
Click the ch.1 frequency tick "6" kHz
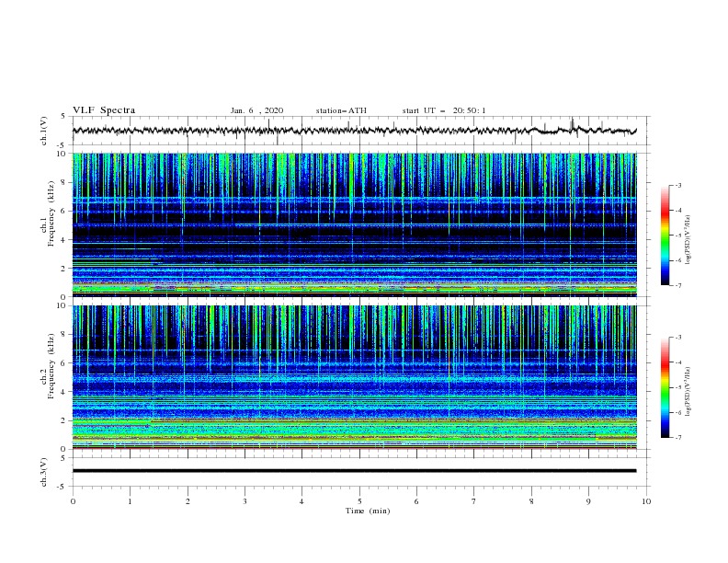click(x=63, y=211)
